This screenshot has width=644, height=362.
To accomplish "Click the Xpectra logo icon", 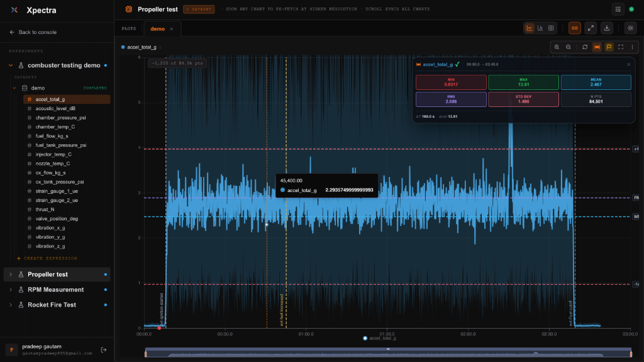I will pos(14,10).
